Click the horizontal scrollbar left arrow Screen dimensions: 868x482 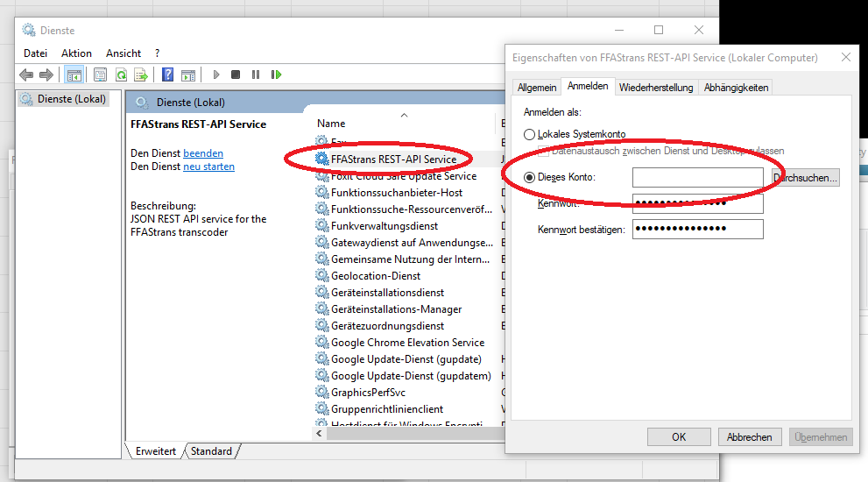[319, 433]
